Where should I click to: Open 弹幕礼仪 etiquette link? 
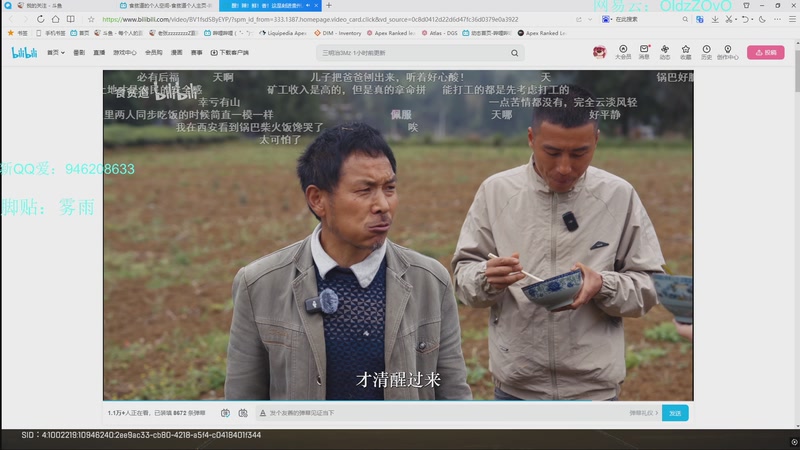643,413
